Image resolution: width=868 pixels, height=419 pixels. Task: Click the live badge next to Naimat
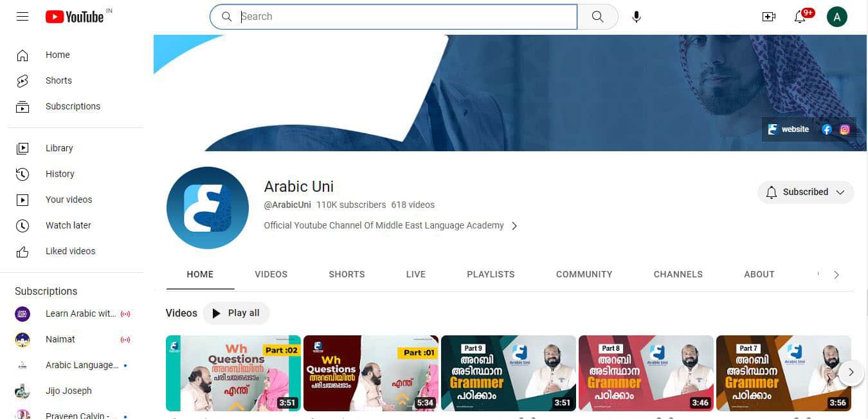(126, 339)
